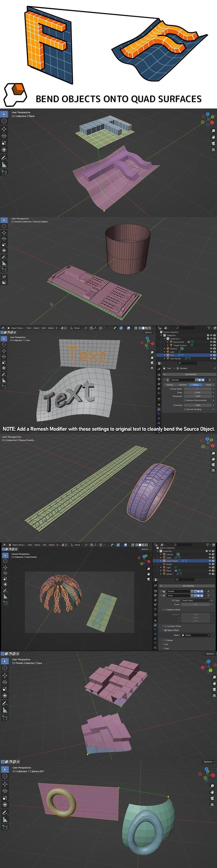Open Object Mode dropdown above Text viewport
The width and height of the screenshot is (217, 868).
(x=16, y=328)
